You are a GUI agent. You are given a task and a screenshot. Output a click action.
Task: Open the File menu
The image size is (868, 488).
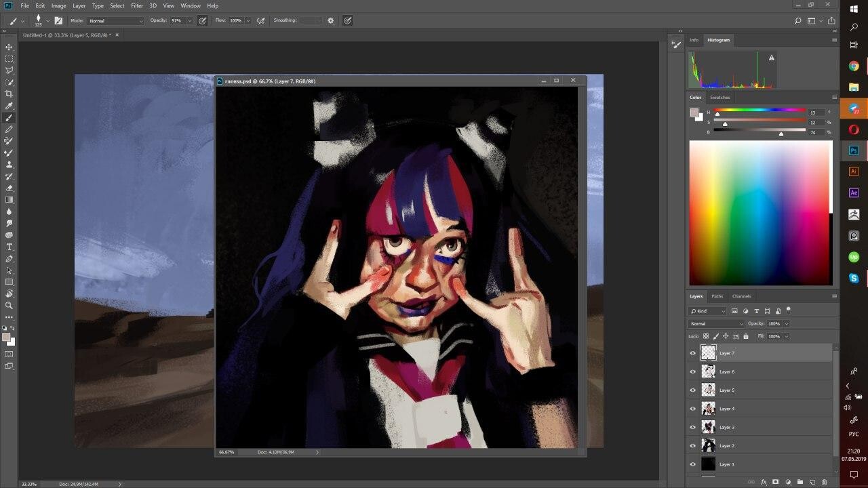click(25, 5)
